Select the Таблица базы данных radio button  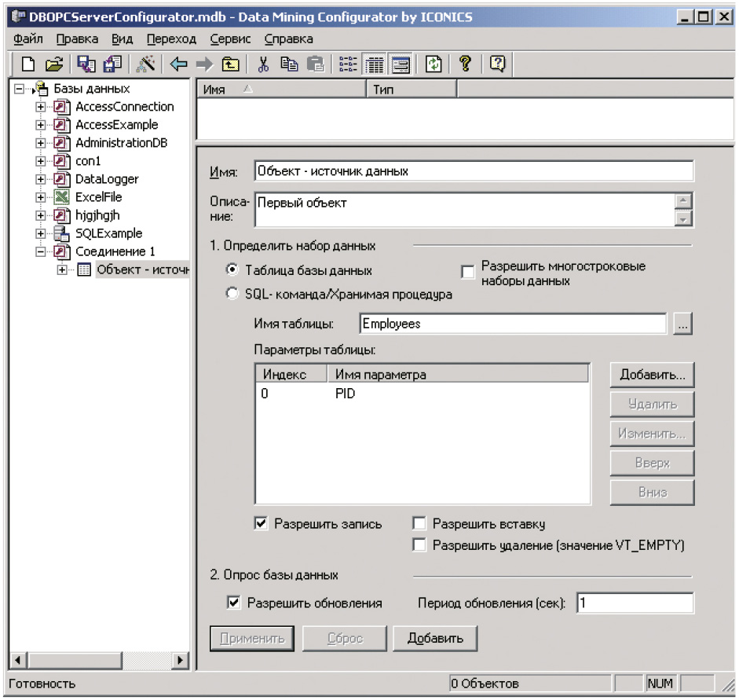232,269
